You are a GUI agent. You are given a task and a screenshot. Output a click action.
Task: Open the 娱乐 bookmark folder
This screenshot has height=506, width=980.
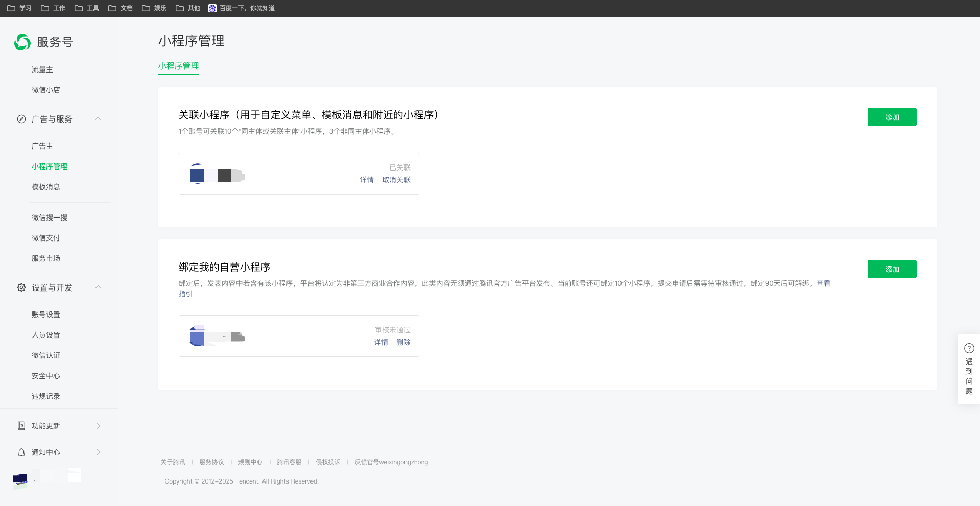[154, 8]
